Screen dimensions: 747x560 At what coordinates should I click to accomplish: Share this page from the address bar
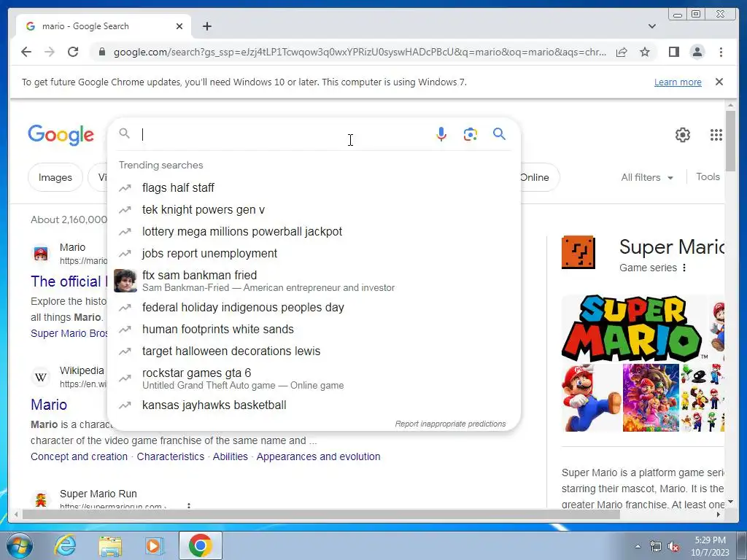(622, 52)
